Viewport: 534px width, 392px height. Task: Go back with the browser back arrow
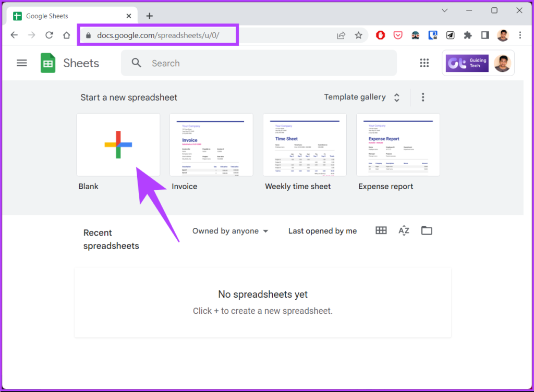(14, 35)
